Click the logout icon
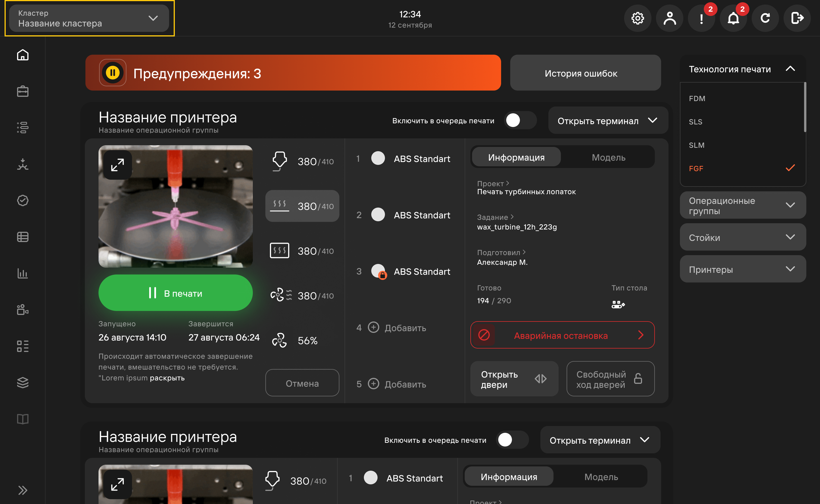This screenshot has width=820, height=504. pos(797,18)
